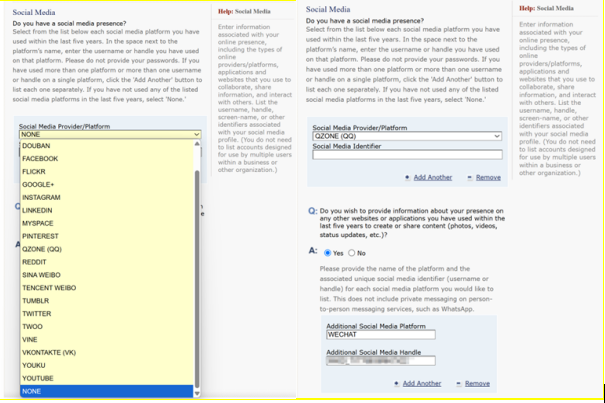Screen dimensions: 605x403
Task: Focus the Social Media Identifier input field
Action: (407, 155)
